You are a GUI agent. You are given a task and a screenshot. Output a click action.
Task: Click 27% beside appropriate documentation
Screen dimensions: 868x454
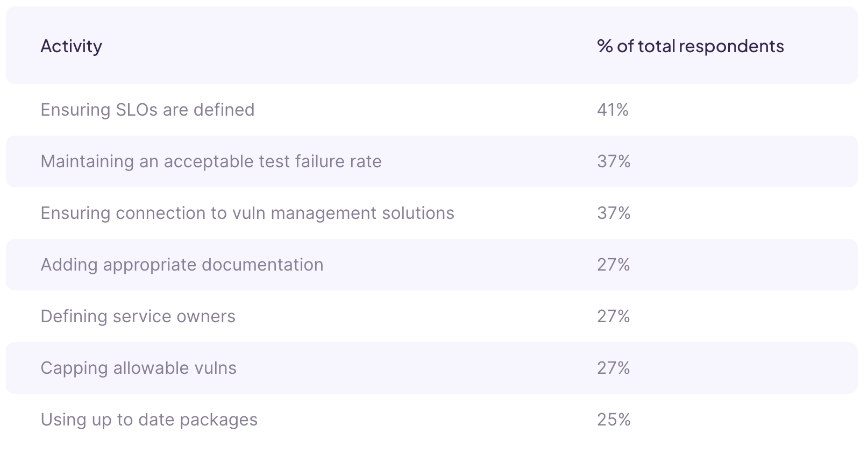613,265
